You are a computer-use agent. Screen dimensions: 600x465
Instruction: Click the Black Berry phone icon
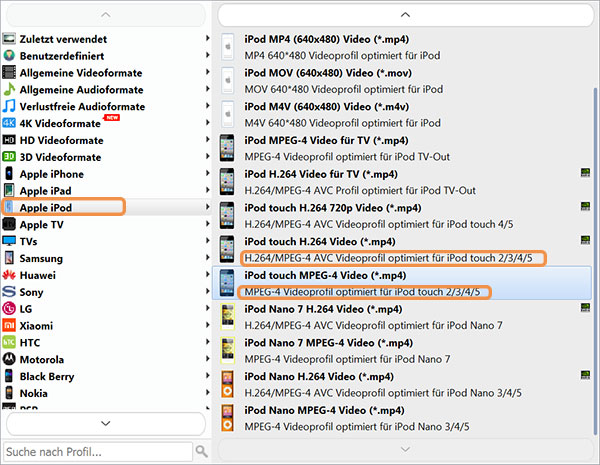point(9,376)
